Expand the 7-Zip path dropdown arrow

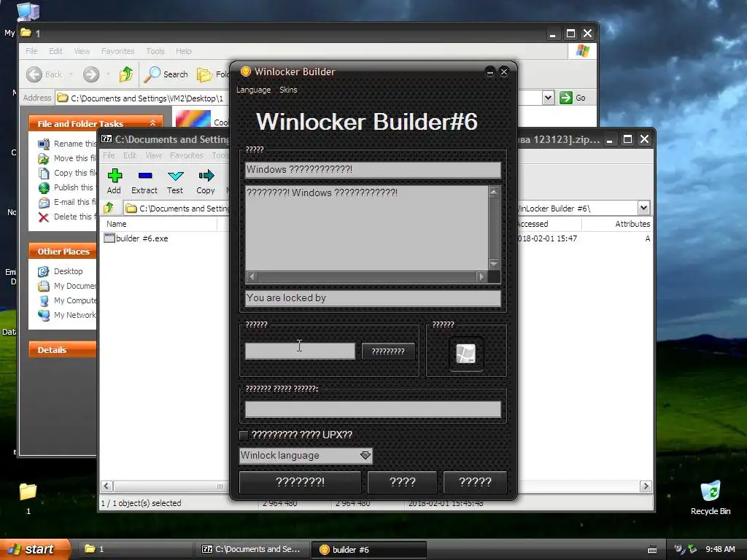point(643,208)
